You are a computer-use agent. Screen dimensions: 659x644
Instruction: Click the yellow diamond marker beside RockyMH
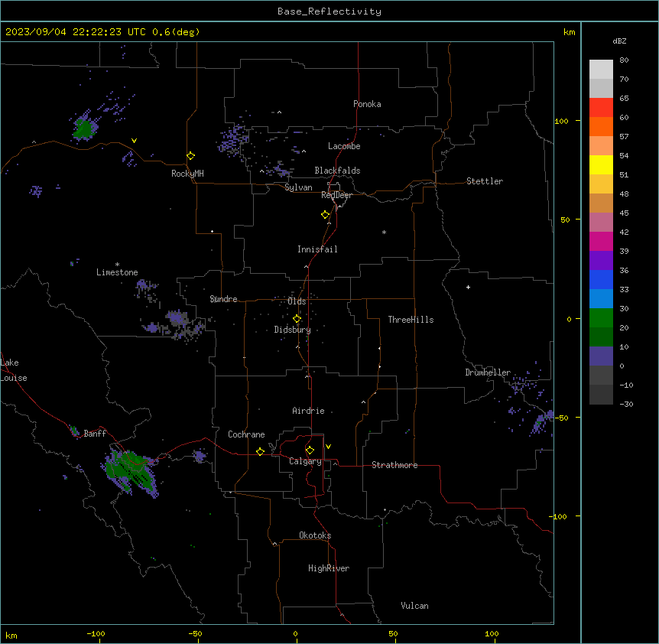click(191, 156)
